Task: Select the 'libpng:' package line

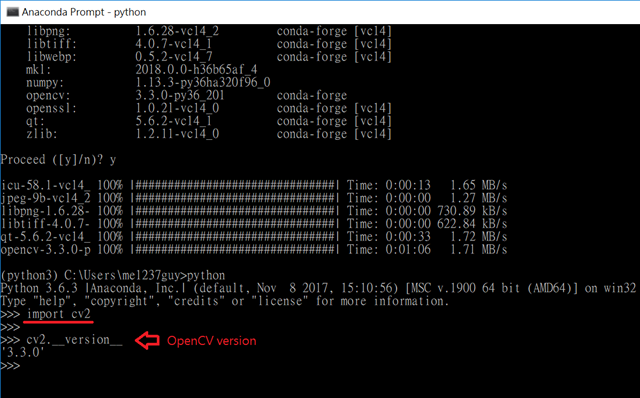Action: [x=209, y=31]
